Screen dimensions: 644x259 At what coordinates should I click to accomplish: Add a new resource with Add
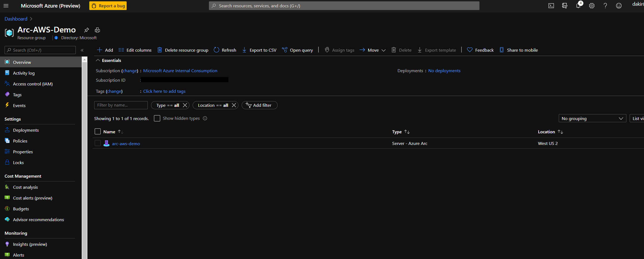pos(105,50)
